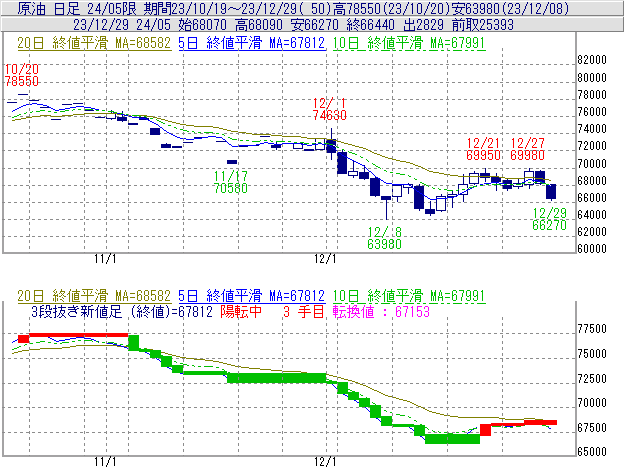Click the 終66440 closing value in header
Screen dimensions: 624x475
tap(370, 25)
